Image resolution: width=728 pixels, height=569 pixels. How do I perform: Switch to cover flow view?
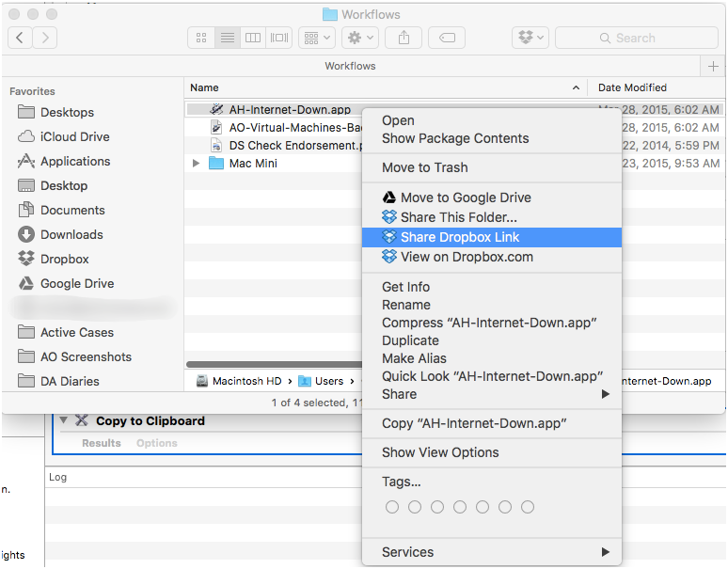tap(279, 38)
